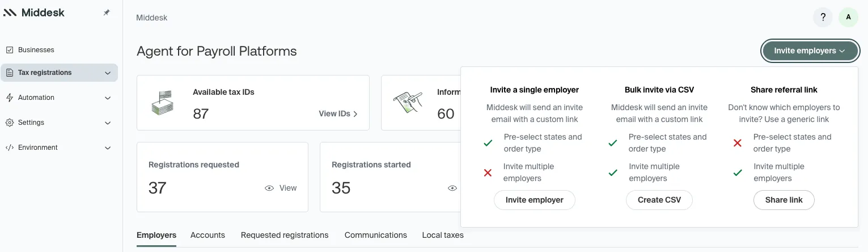This screenshot has width=868, height=252.
Task: Click the green check beside single employer pre-select states
Action: click(x=488, y=143)
